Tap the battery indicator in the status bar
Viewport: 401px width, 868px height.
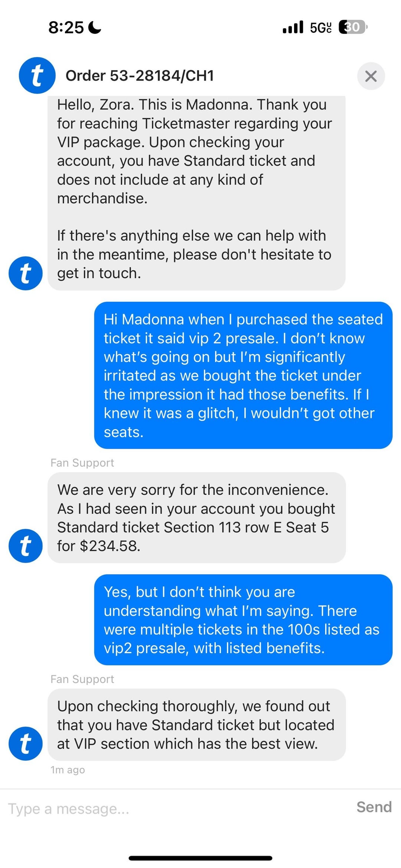pos(352,27)
